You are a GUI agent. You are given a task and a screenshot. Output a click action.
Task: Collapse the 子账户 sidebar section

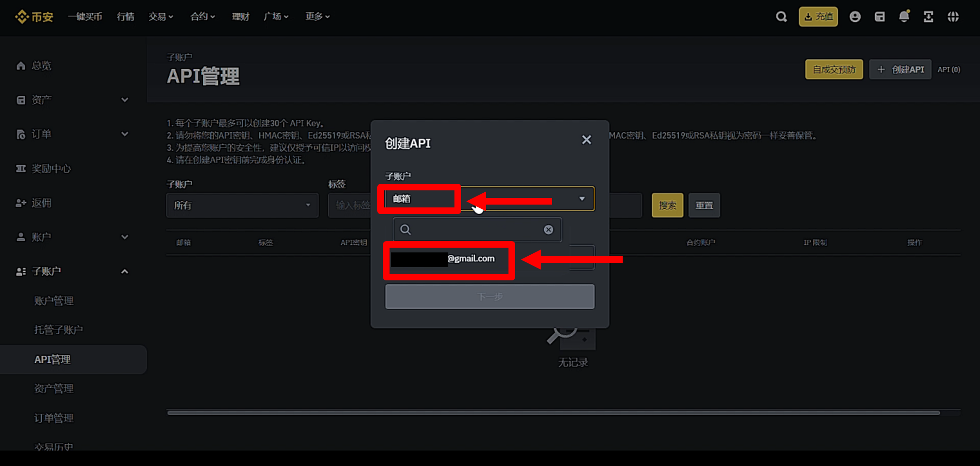coord(125,271)
